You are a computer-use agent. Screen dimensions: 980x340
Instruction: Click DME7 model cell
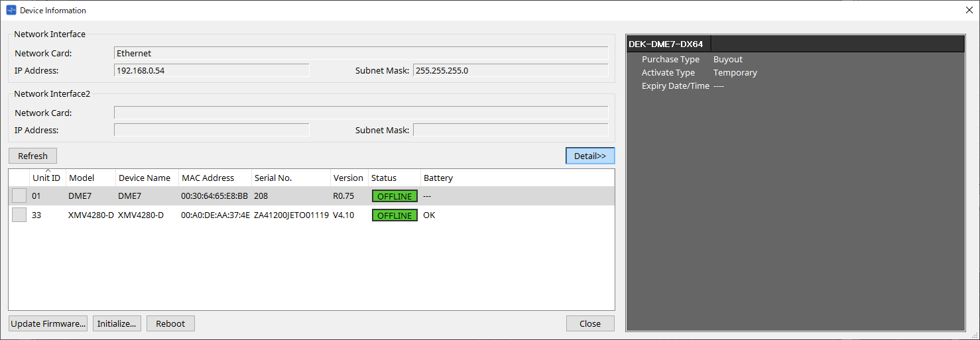click(x=80, y=196)
